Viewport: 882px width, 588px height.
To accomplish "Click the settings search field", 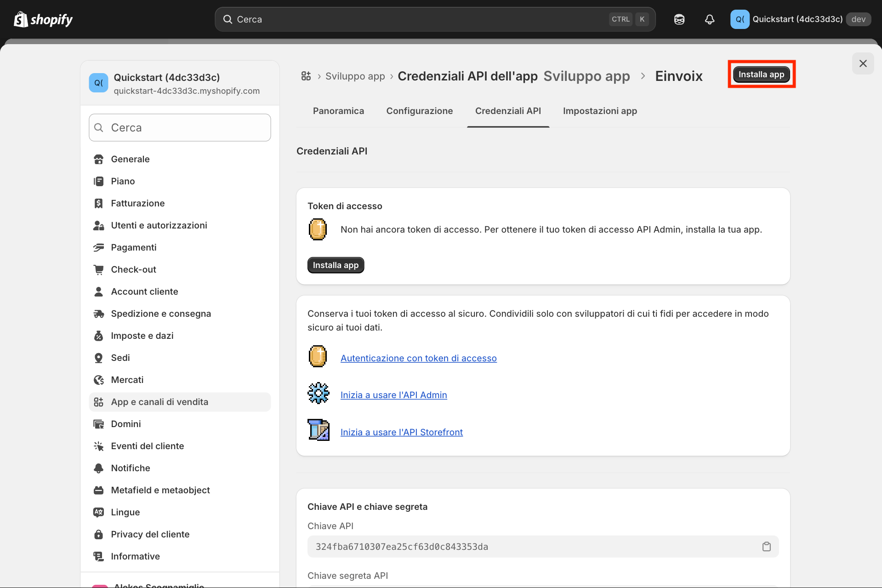I will click(179, 127).
